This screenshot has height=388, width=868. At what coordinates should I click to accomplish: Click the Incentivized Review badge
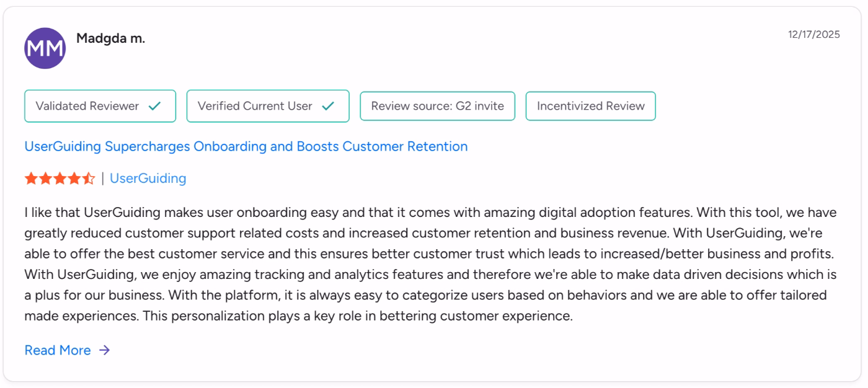590,106
